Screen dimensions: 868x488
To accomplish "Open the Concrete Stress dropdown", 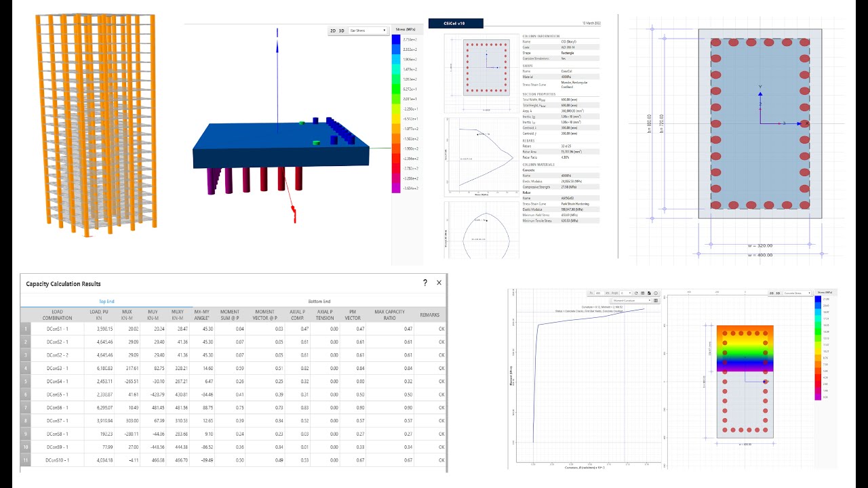I will 795,293.
